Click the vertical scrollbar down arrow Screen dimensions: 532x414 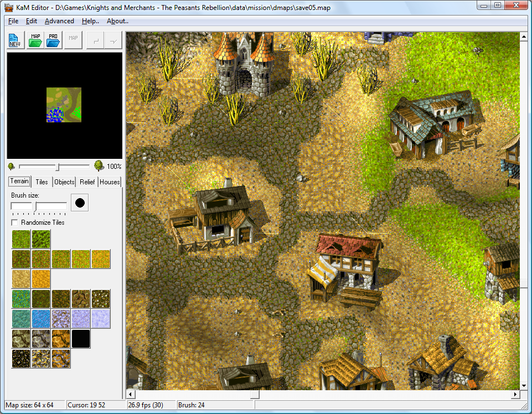coord(524,386)
